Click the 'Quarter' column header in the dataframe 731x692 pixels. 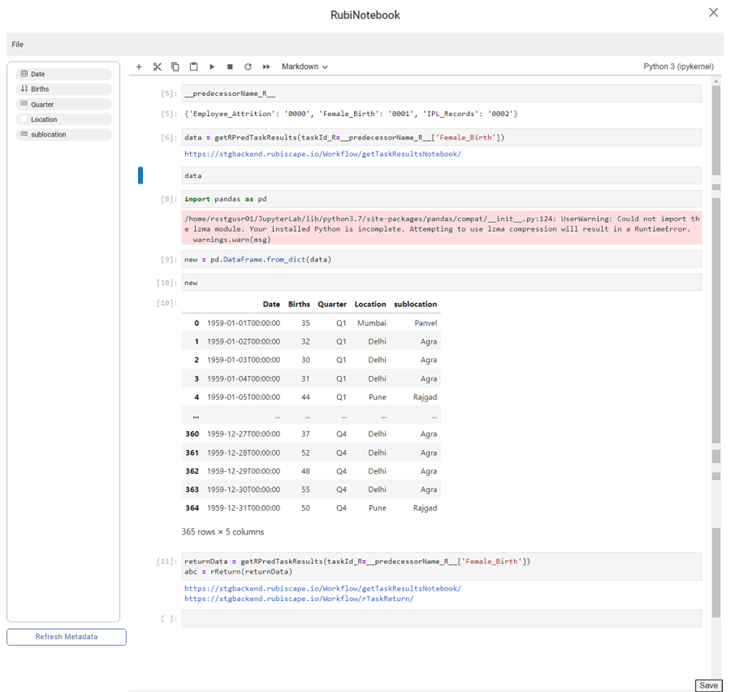click(332, 304)
